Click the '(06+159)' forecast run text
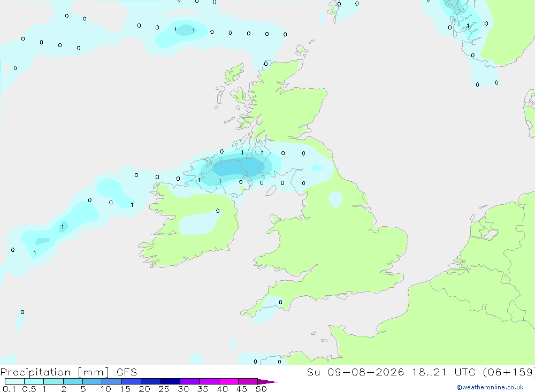535x392 pixels. point(509,372)
